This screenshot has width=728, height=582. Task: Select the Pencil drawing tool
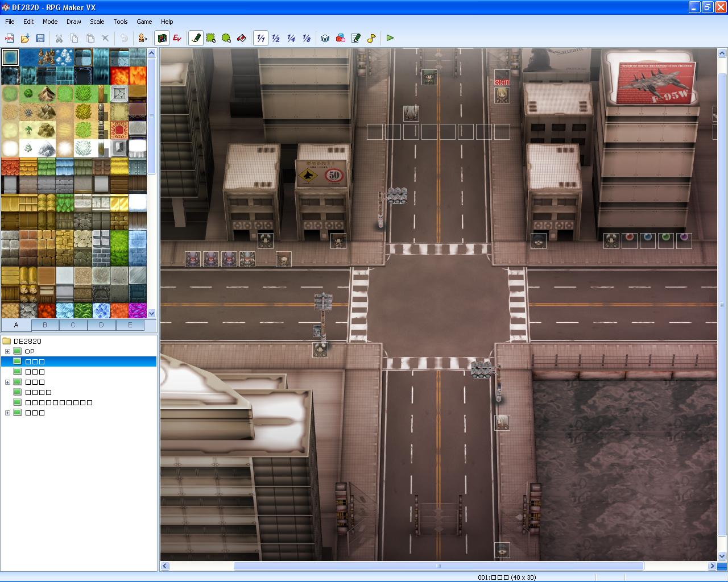pyautogui.click(x=196, y=38)
